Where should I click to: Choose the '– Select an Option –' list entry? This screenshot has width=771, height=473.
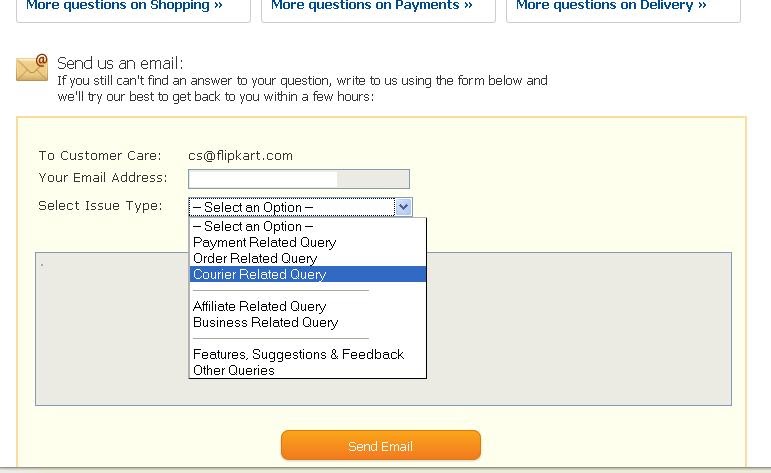point(253,226)
